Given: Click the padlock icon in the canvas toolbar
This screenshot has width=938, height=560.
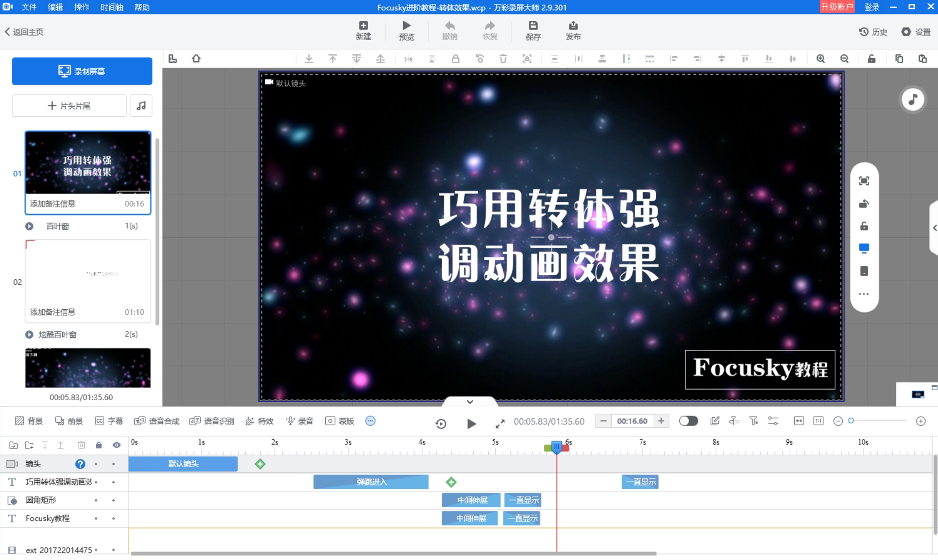Looking at the screenshot, I should coord(456,59).
